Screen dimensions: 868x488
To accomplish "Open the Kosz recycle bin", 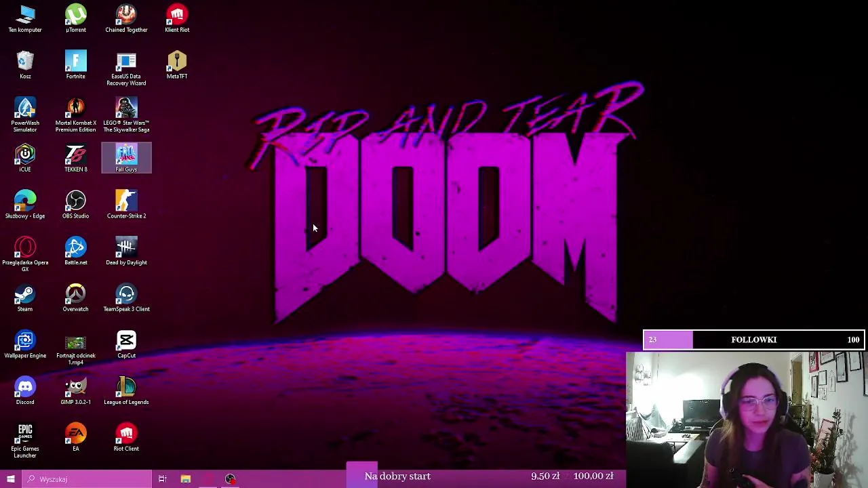I will coord(25,65).
